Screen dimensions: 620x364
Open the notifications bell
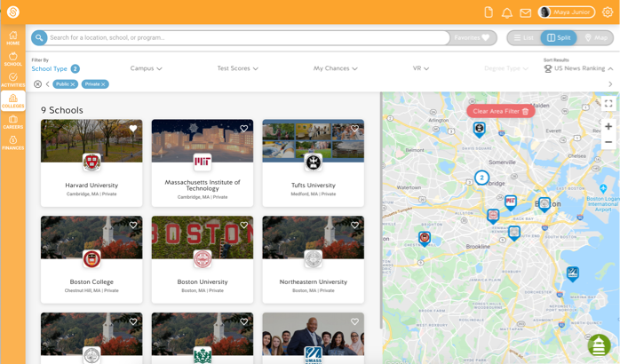click(x=507, y=12)
